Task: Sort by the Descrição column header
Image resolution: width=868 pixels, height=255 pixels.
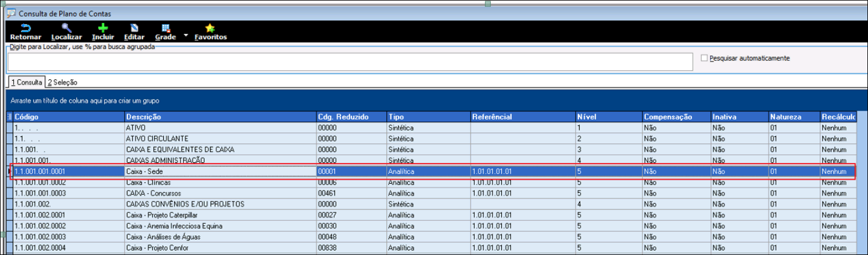Action: 219,117
